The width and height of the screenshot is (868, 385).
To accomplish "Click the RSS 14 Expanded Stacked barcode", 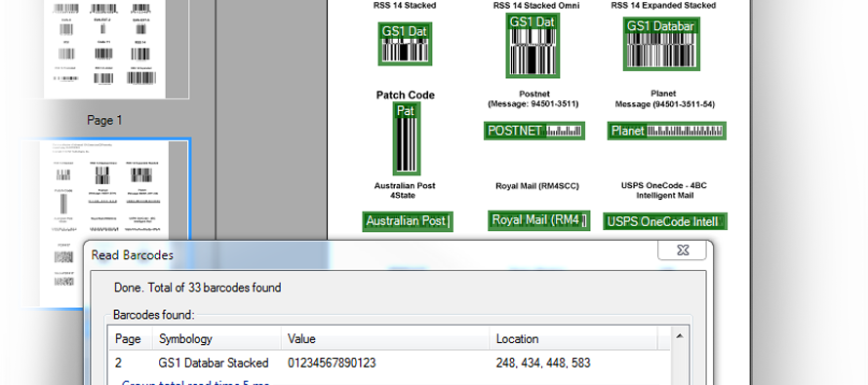I will point(661,44).
